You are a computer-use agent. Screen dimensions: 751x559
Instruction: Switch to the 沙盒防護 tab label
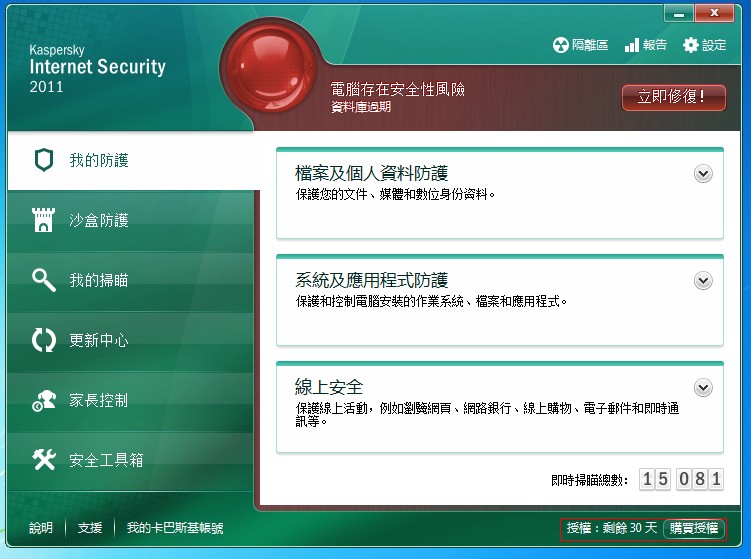[99, 220]
